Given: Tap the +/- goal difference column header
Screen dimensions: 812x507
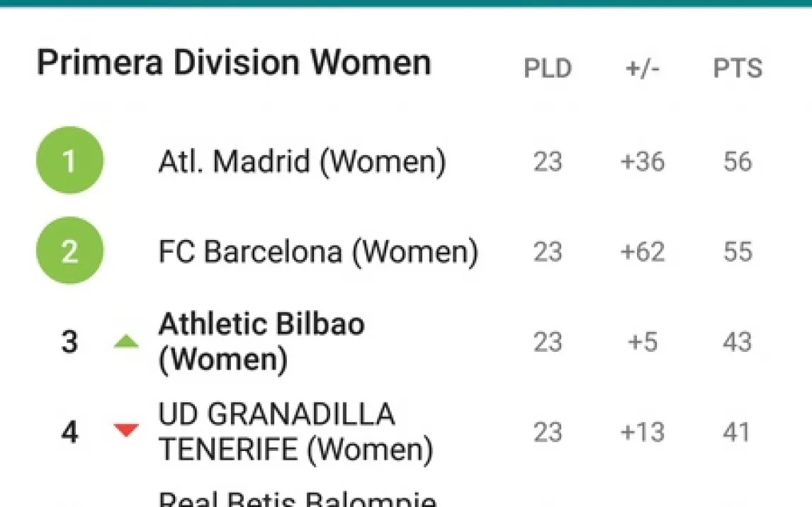Looking at the screenshot, I should pyautogui.click(x=643, y=69).
